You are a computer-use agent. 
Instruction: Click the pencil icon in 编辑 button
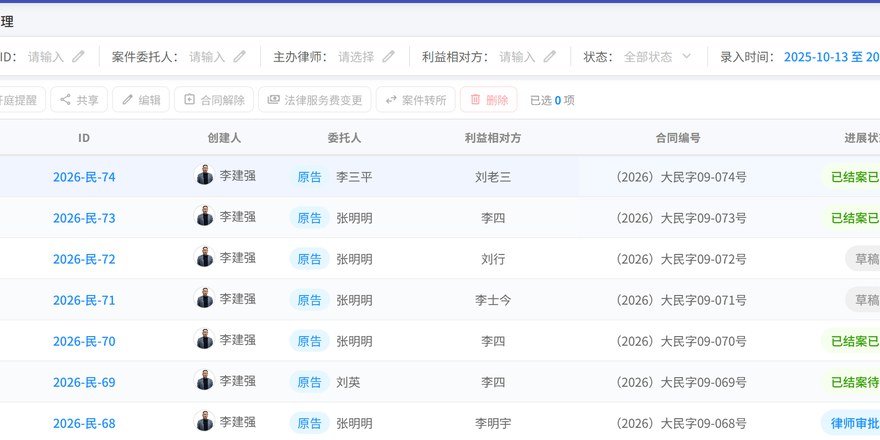(x=127, y=100)
